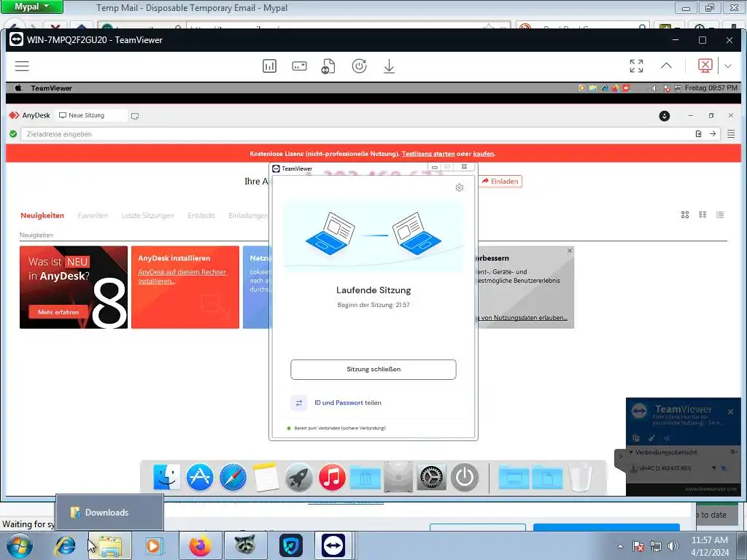Viewport: 747px width, 560px height.
Task: Open the TeamViewer session statistics chart icon
Action: (269, 66)
